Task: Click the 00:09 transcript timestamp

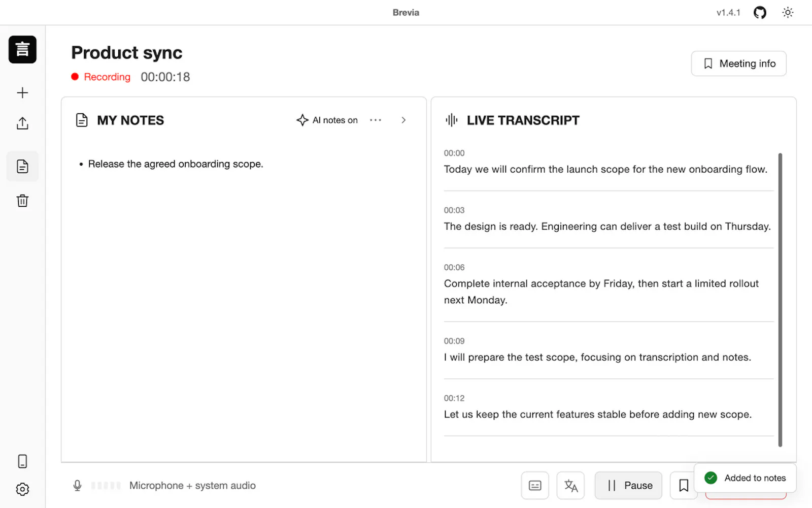Action: [454, 341]
